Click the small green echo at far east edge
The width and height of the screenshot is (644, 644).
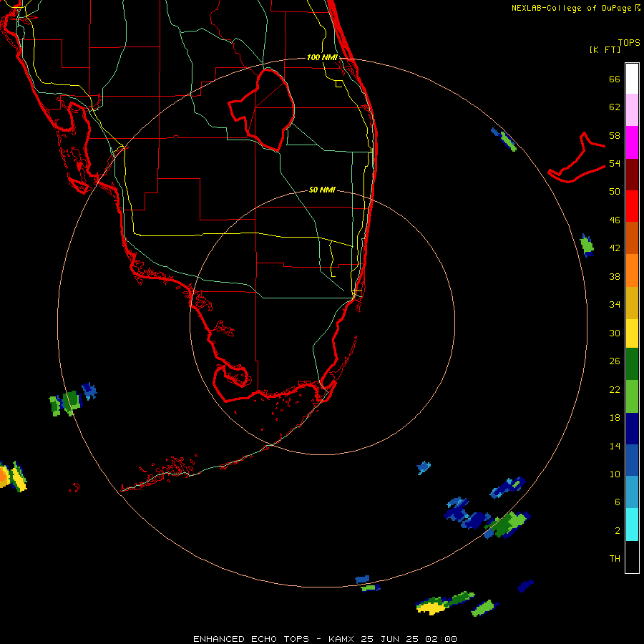coord(587,245)
